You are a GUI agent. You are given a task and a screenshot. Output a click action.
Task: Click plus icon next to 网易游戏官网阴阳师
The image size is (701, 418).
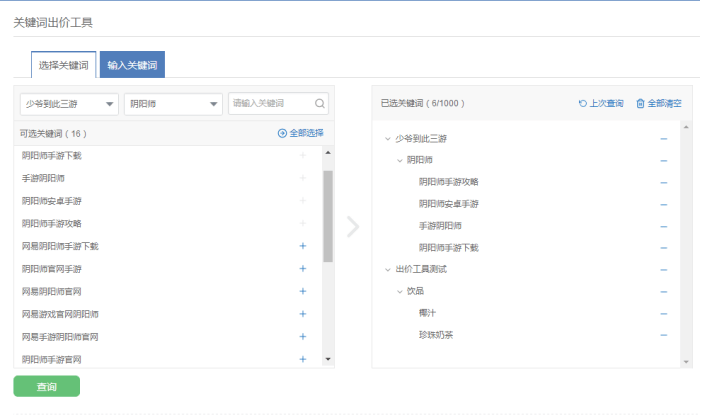tap(302, 314)
